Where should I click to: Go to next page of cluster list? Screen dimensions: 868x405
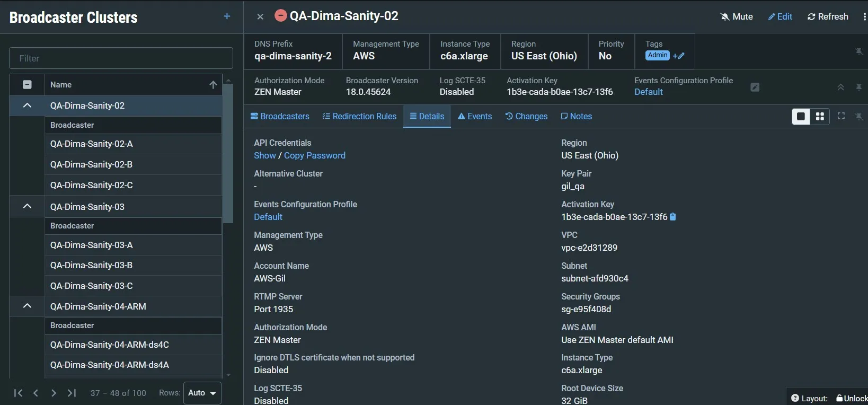(54, 393)
